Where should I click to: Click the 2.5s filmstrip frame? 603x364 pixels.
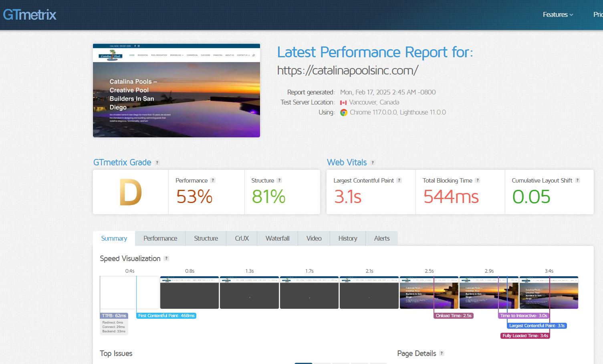coord(429,292)
